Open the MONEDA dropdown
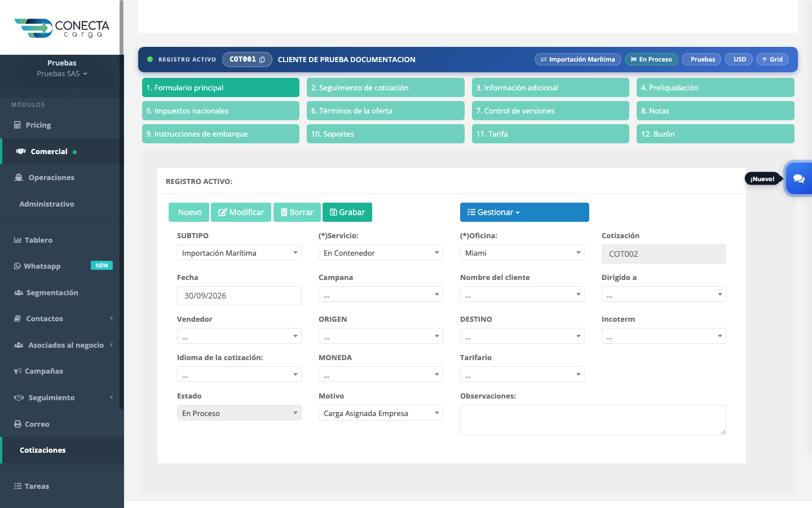Image resolution: width=812 pixels, height=508 pixels. [381, 374]
